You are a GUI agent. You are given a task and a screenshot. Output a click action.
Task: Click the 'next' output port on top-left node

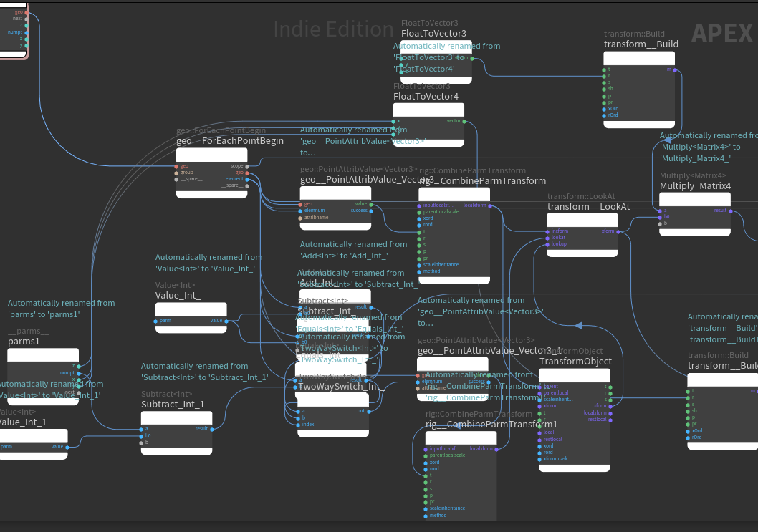(x=26, y=19)
